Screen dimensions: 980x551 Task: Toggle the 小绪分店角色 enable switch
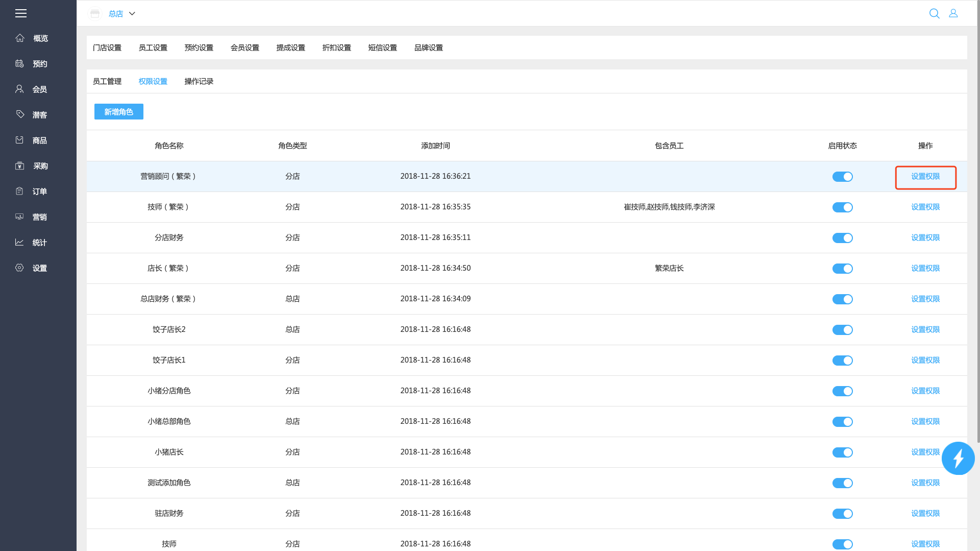pos(843,391)
